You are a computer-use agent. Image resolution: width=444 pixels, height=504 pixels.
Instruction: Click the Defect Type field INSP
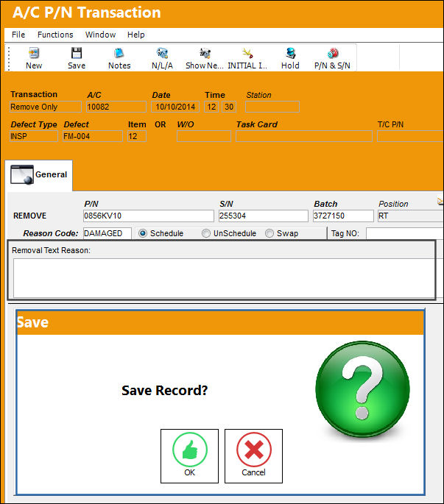(34, 136)
